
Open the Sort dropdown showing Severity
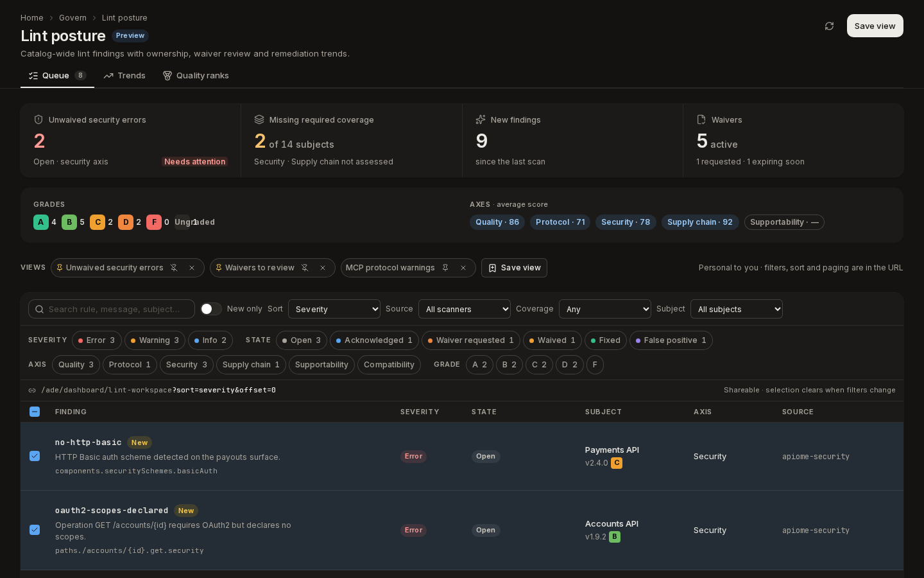pyautogui.click(x=334, y=309)
